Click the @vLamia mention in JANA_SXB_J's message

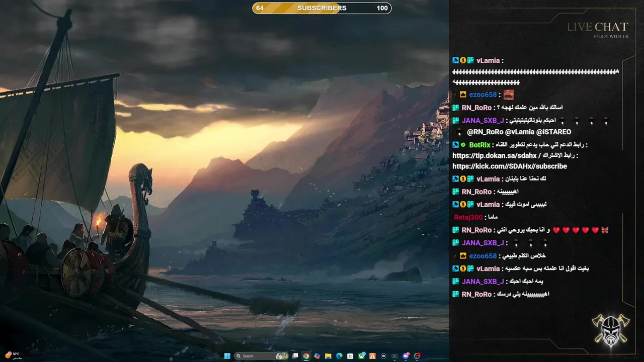click(520, 132)
